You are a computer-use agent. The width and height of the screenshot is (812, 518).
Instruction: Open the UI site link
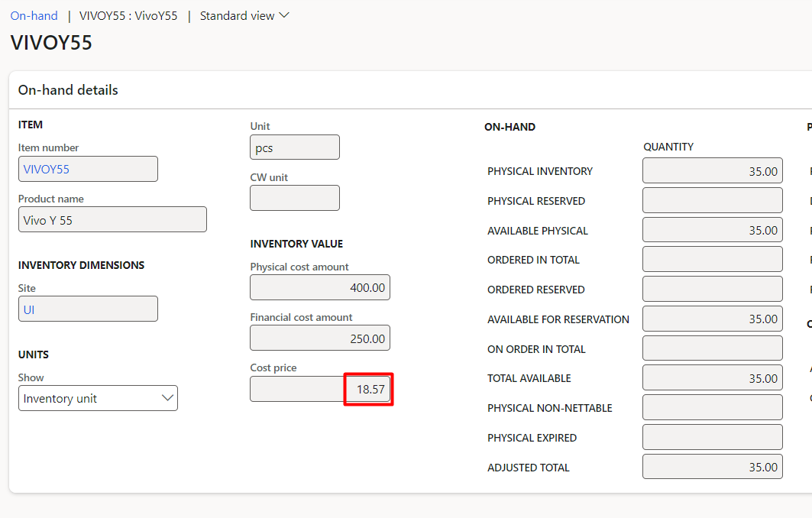click(29, 309)
